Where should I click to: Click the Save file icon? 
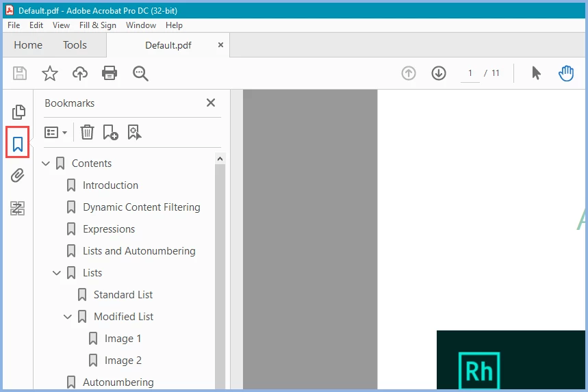click(19, 73)
